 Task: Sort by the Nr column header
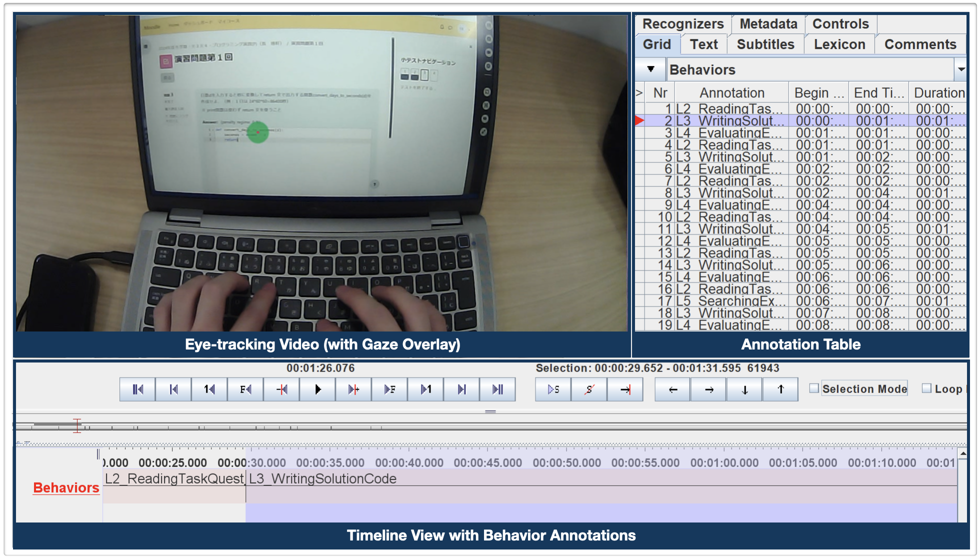coord(660,93)
